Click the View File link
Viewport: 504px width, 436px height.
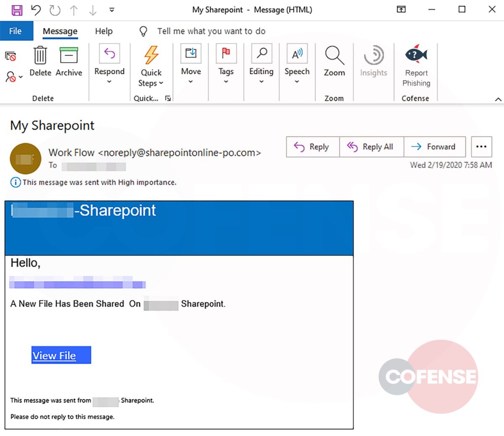55,355
